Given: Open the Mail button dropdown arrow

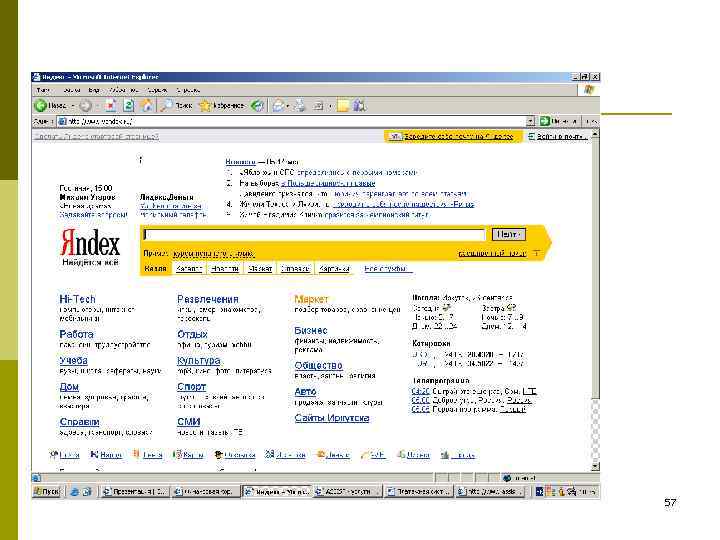Looking at the screenshot, I should (288, 106).
